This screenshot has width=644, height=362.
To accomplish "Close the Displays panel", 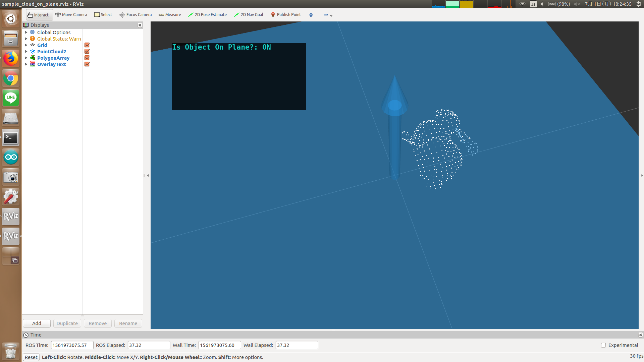I will tap(140, 25).
